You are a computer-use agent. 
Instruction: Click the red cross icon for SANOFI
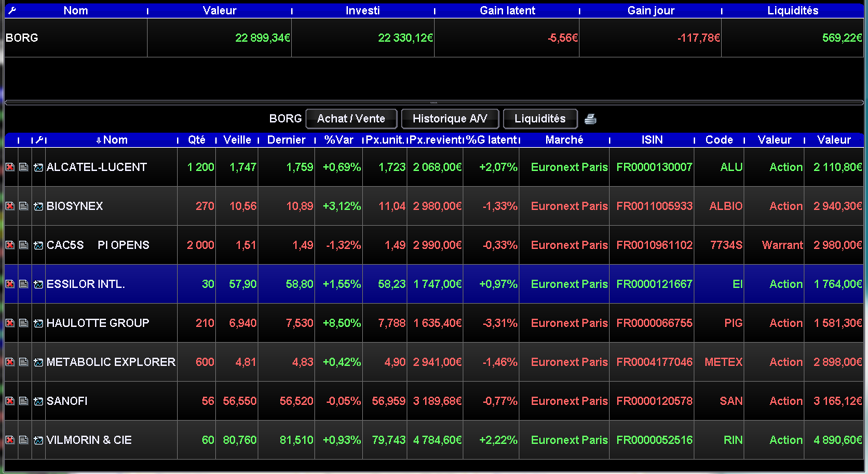click(10, 401)
